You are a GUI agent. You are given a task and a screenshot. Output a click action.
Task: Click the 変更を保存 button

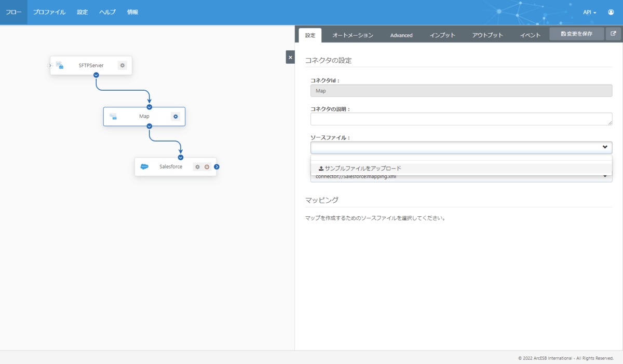click(x=577, y=34)
